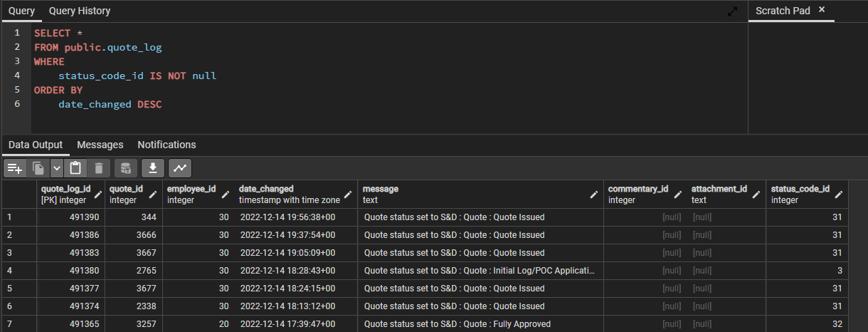Select the message column header

click(480, 194)
